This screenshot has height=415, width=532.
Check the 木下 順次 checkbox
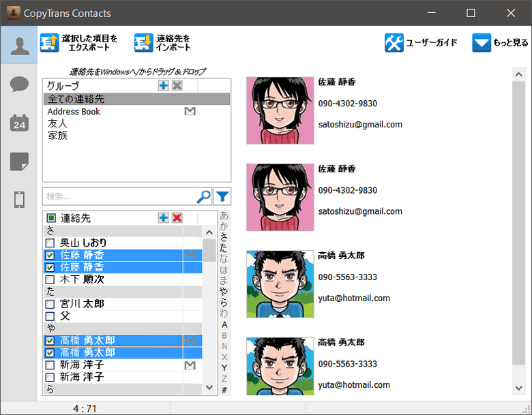coord(50,279)
